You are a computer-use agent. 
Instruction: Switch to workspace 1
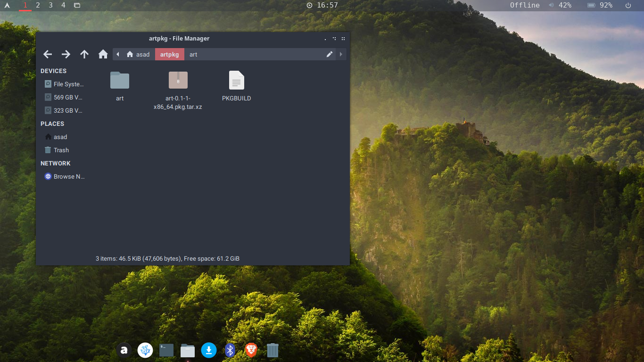[25, 5]
